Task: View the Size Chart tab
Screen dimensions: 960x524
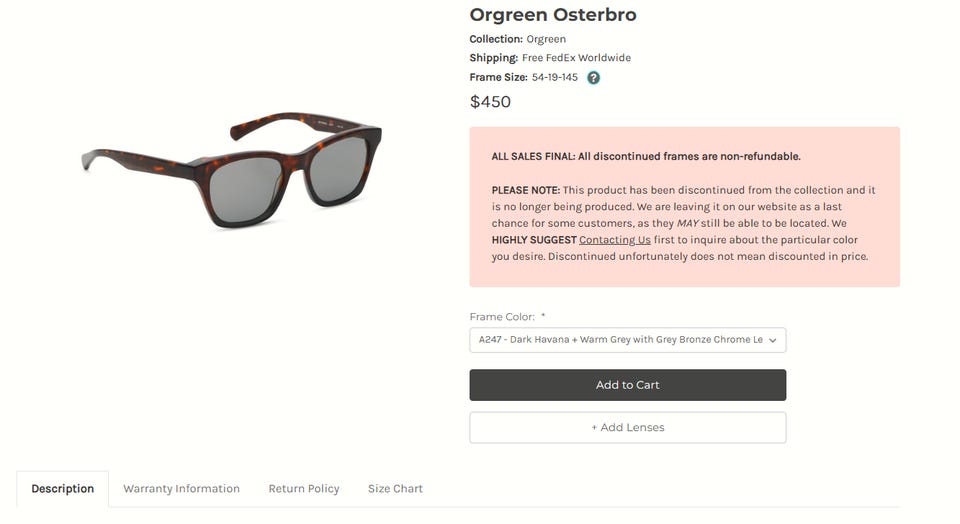Action: (x=395, y=489)
